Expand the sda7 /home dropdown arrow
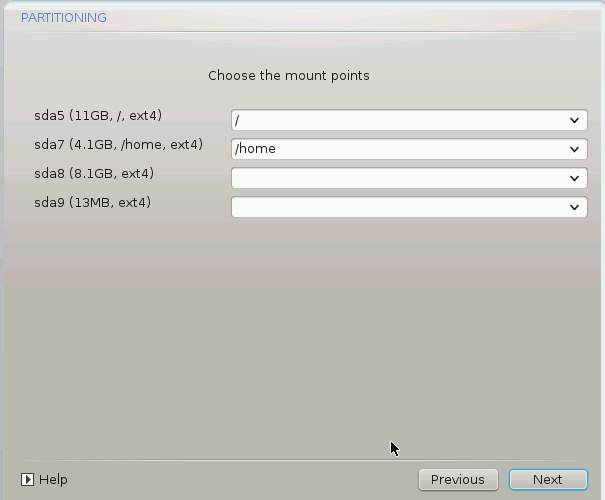This screenshot has width=605, height=500. [575, 150]
